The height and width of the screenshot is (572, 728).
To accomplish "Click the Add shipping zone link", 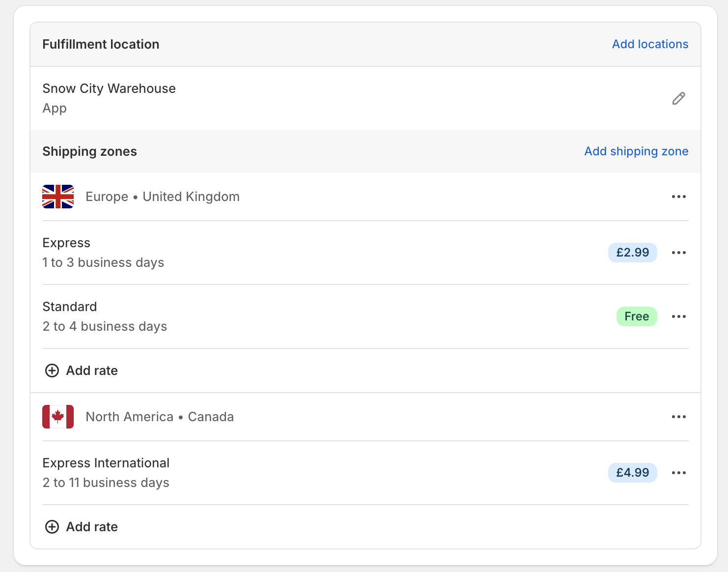I will (636, 151).
